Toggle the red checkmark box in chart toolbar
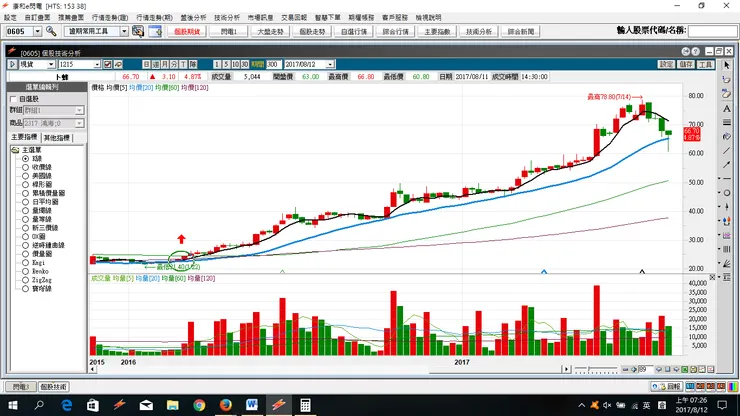This screenshot has height=416, width=740. [x=108, y=64]
